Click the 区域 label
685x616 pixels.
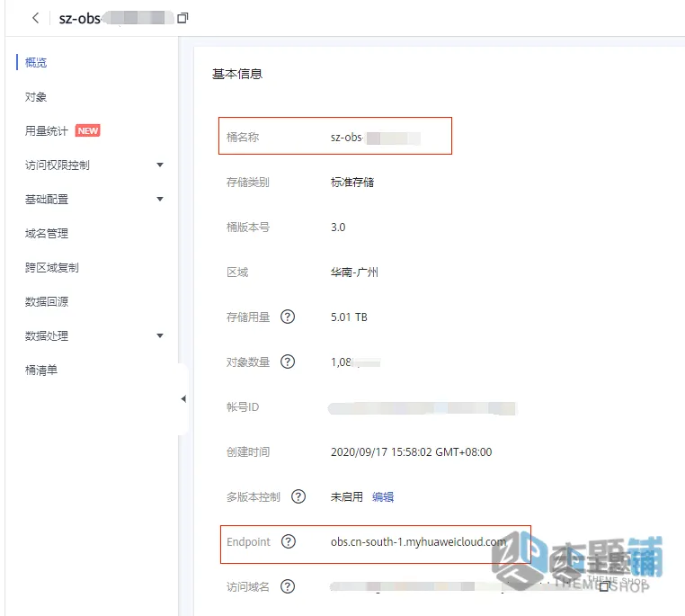[237, 272]
